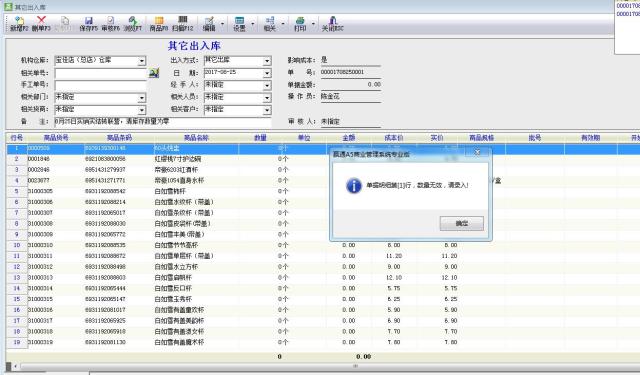
Task: Click the item code 31000311
Action: tap(40, 256)
